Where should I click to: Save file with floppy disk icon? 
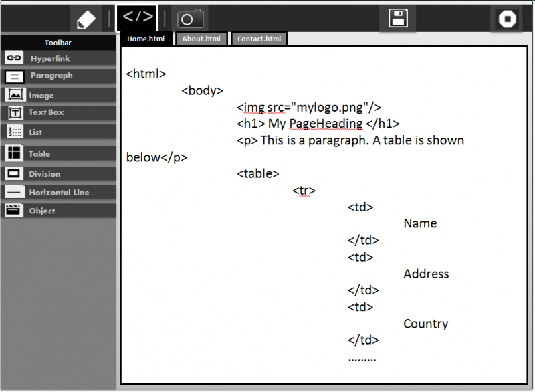point(398,19)
